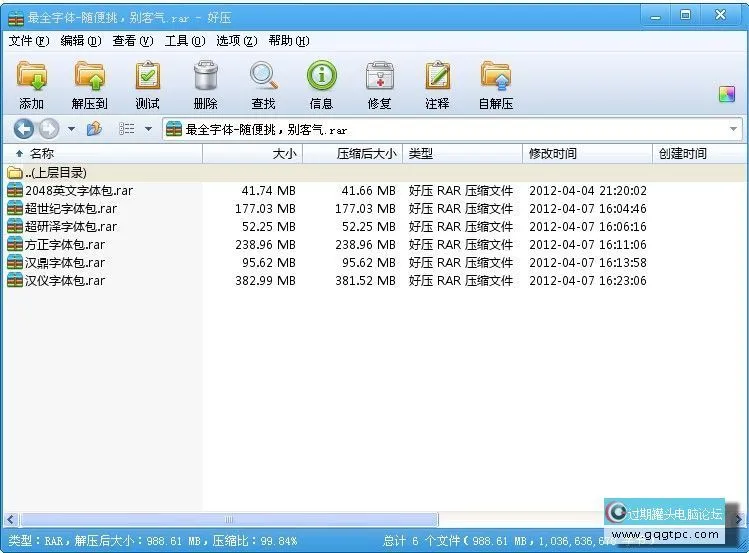Click the 注释 (Comment) notepad icon

(437, 78)
